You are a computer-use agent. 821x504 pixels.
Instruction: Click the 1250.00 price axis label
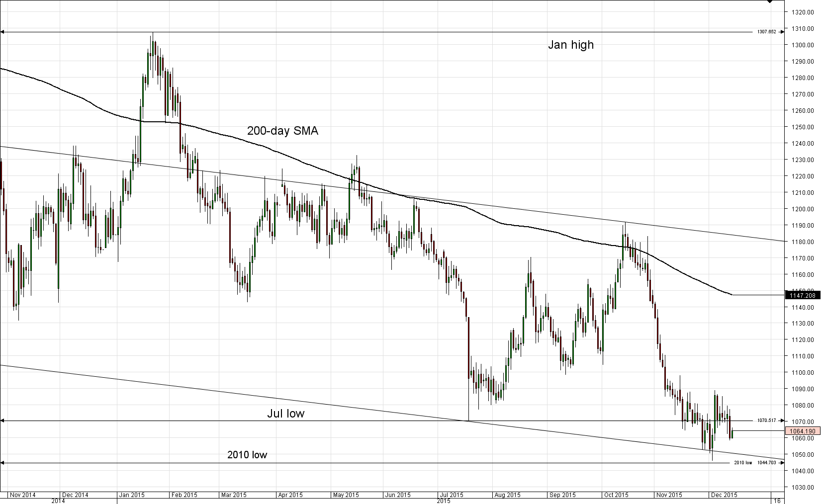(x=803, y=127)
